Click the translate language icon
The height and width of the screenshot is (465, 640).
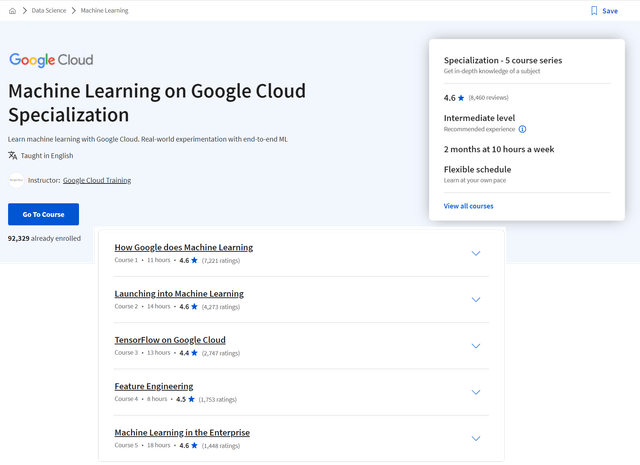(12, 156)
